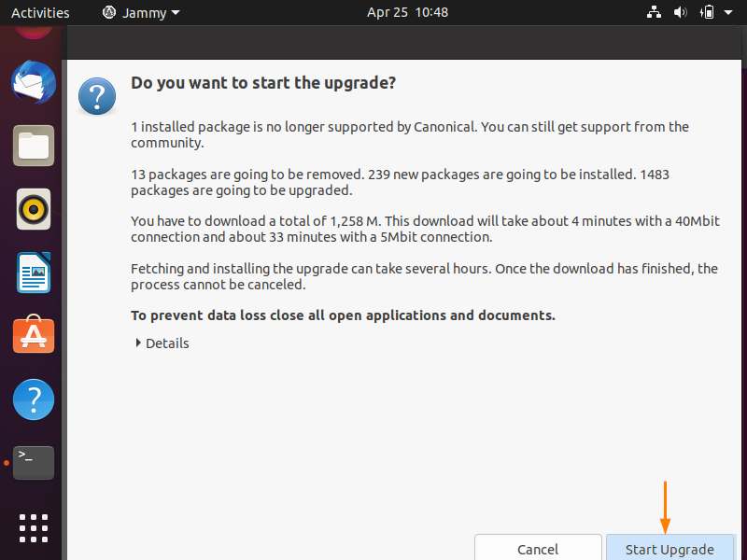Click the network status icon
Screen dimensions: 747x560
[655, 12]
